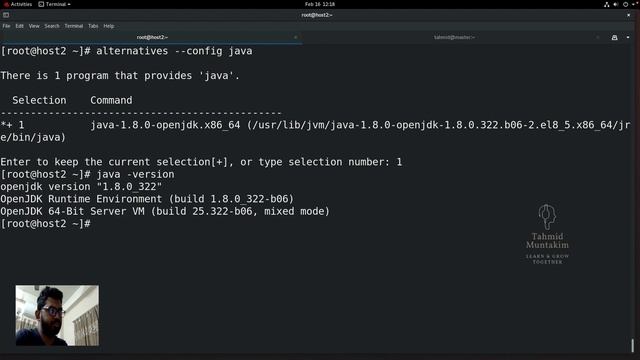The height and width of the screenshot is (360, 640).
Task: Open the tab list dropdown arrow
Action: [628, 38]
